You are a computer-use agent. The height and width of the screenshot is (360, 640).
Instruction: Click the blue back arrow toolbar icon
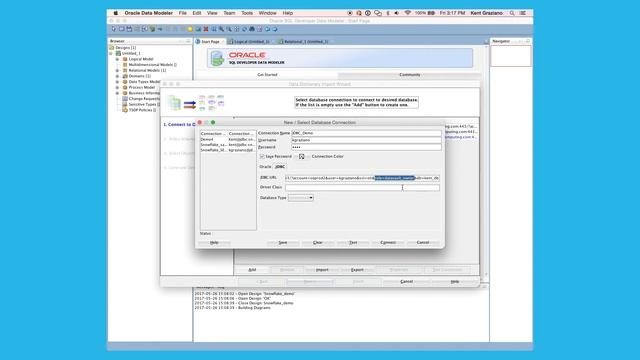(267, 29)
